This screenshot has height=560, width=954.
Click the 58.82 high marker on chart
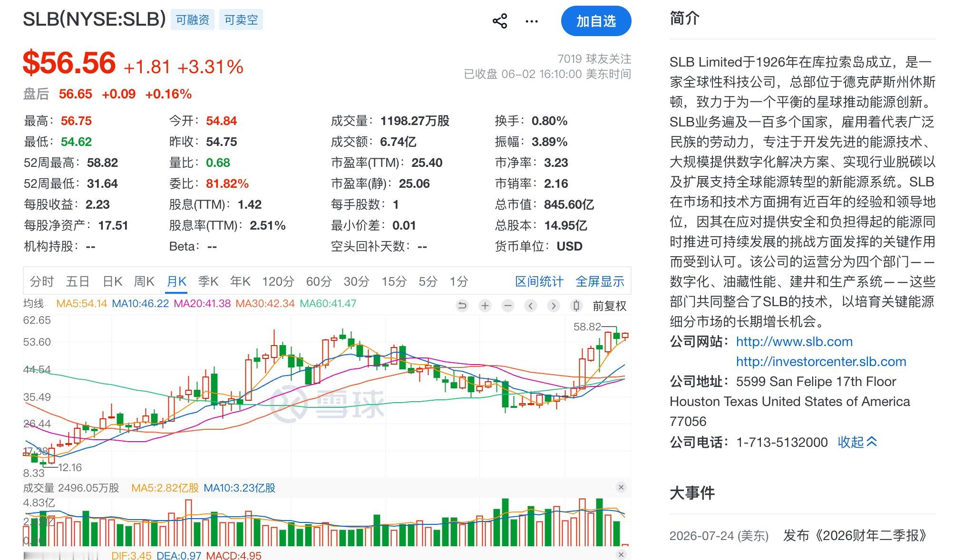[587, 327]
